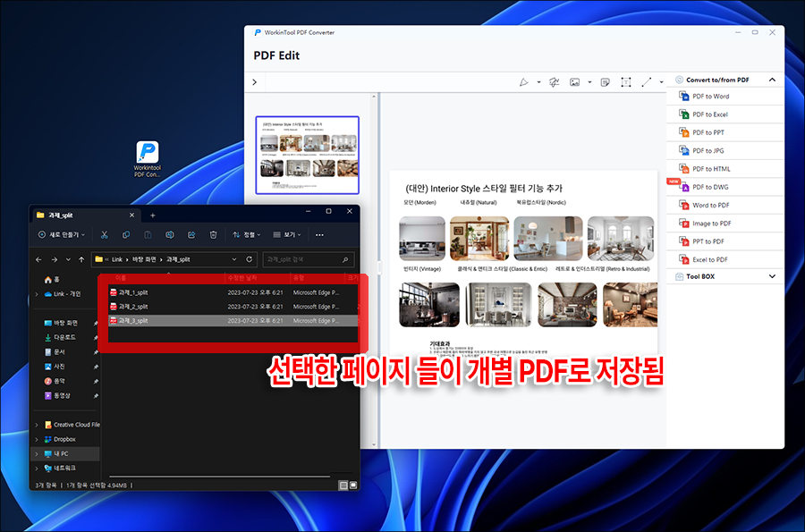Select Dropbox in Explorer navigation pane
The image size is (805, 532).
click(60, 439)
